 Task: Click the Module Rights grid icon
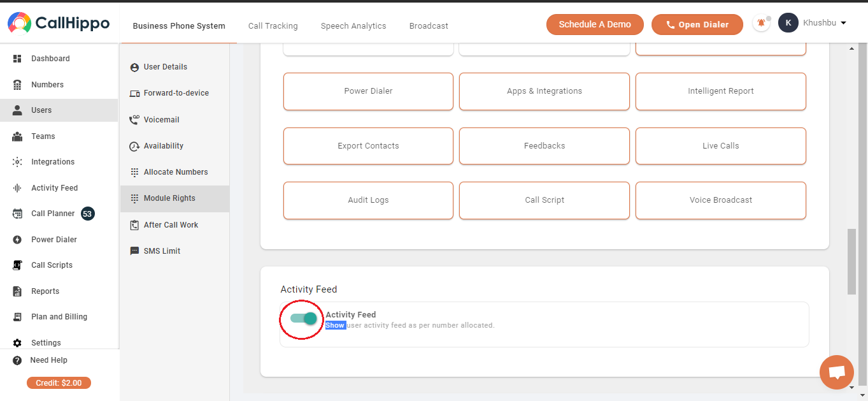(134, 198)
